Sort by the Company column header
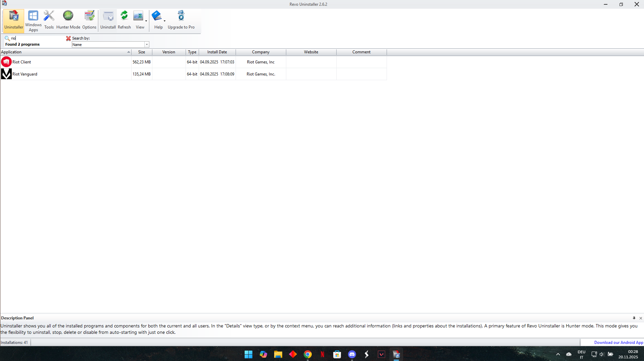644x361 pixels. point(261,52)
